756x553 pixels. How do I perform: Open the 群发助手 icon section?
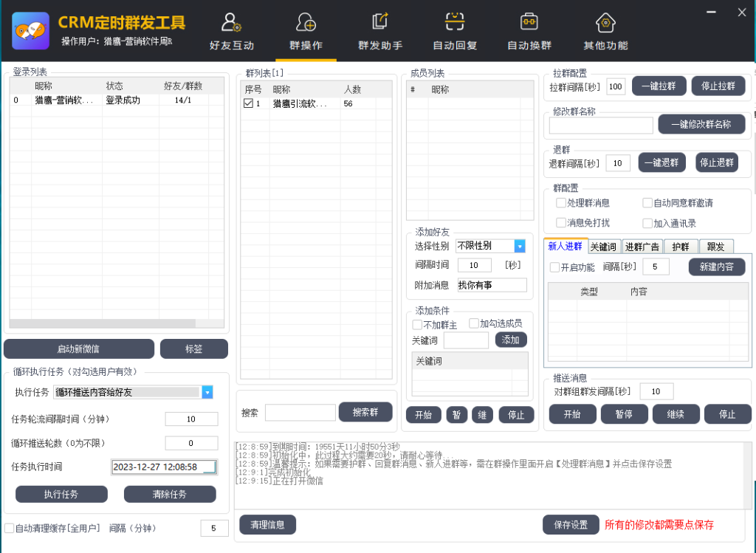coord(380,23)
